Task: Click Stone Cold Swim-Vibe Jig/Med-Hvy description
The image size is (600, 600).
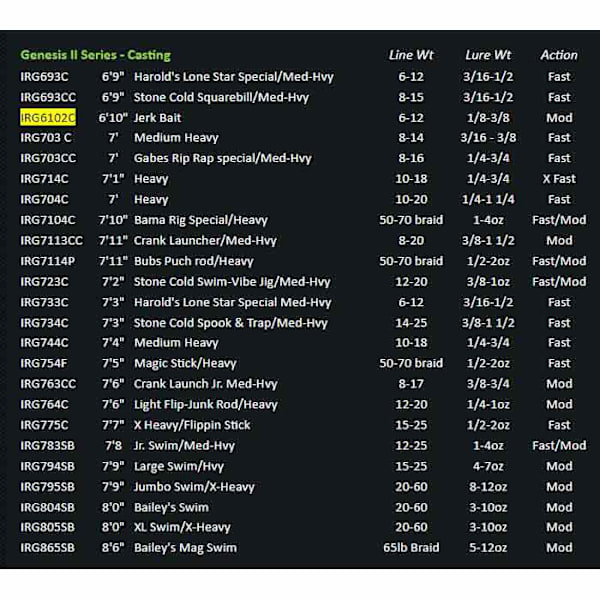Action: click(x=232, y=282)
